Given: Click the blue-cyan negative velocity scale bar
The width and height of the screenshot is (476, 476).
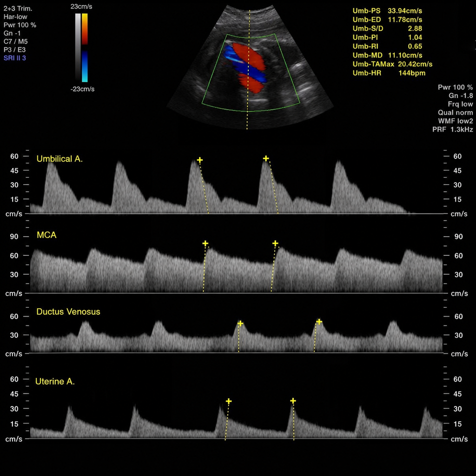Looking at the screenshot, I should [x=85, y=66].
